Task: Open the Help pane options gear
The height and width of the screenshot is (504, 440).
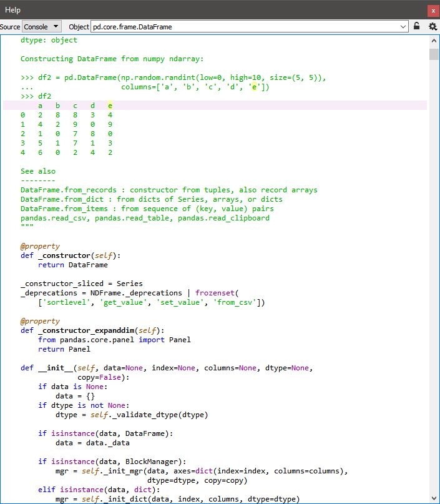Action: tap(433, 26)
